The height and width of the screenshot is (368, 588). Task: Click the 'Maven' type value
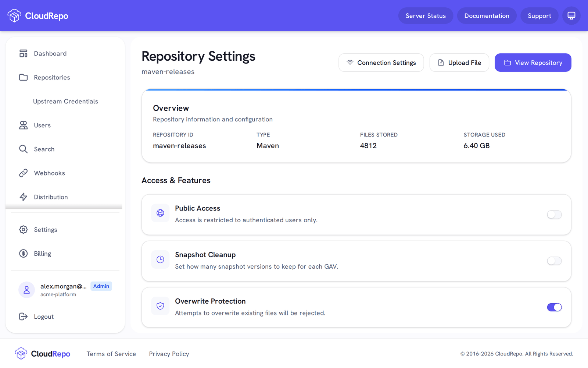tap(268, 146)
